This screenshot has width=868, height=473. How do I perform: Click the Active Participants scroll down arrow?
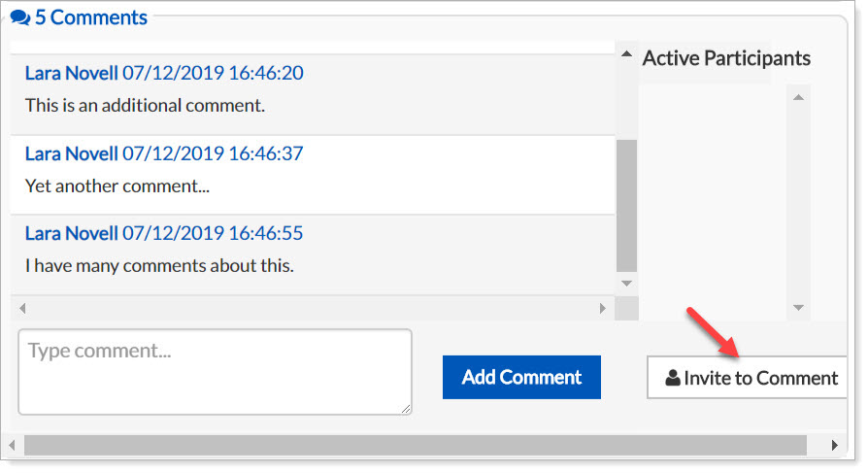point(798,308)
